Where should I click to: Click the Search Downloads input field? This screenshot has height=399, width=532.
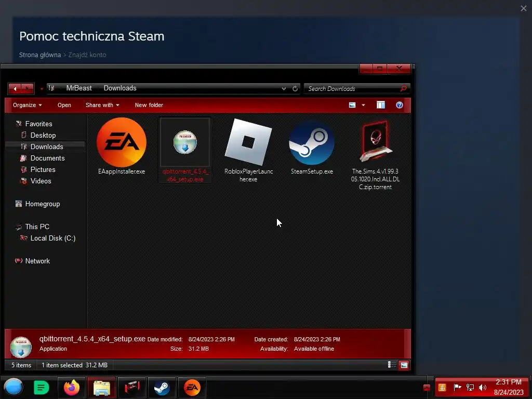(x=353, y=88)
